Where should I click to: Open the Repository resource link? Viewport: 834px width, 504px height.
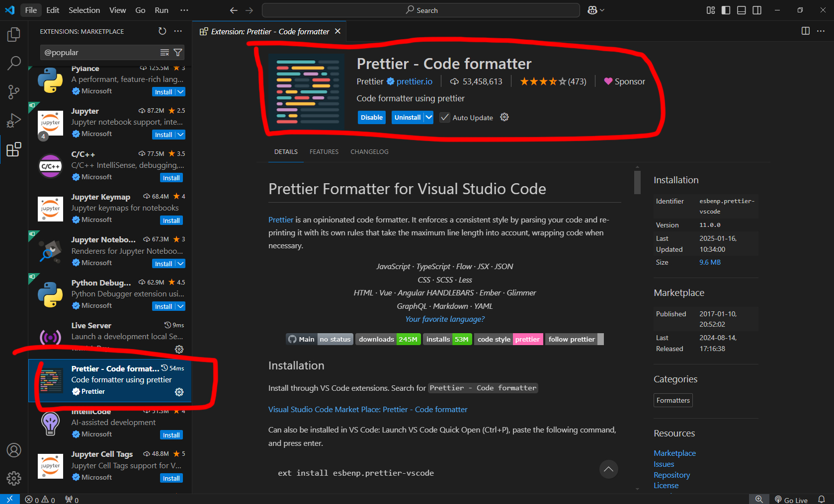[672, 475]
